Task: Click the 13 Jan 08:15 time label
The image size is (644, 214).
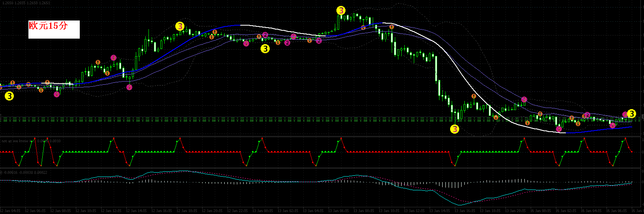Action: click(x=364, y=211)
